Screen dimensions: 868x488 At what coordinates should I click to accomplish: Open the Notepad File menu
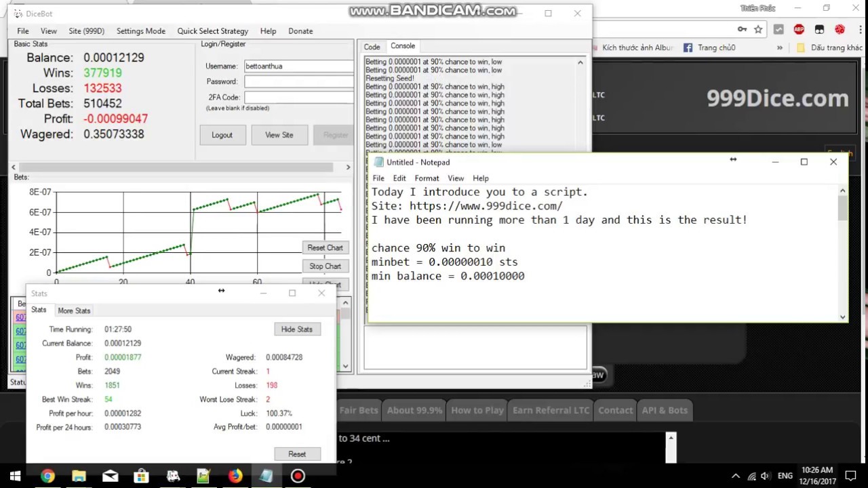pyautogui.click(x=378, y=178)
